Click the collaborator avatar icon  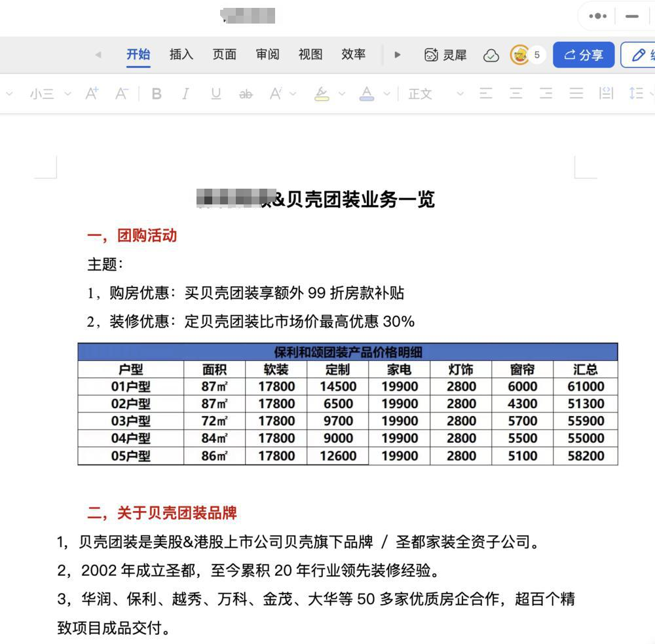[x=519, y=55]
